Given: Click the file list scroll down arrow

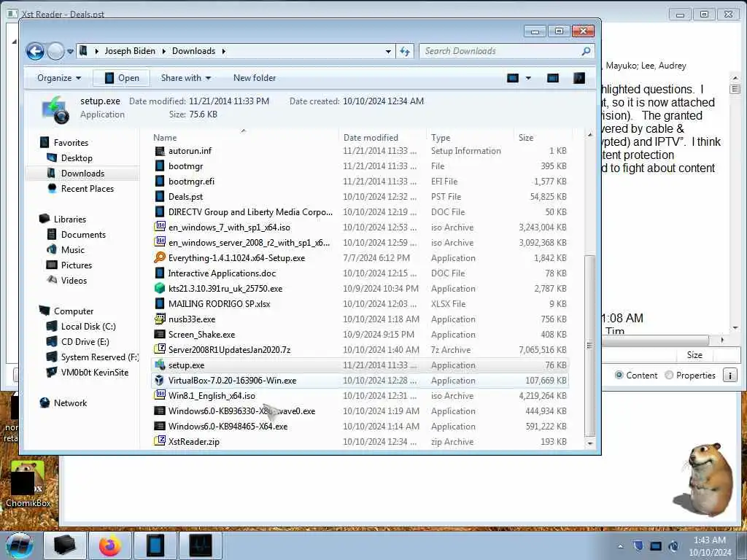Looking at the screenshot, I should pyautogui.click(x=589, y=443).
